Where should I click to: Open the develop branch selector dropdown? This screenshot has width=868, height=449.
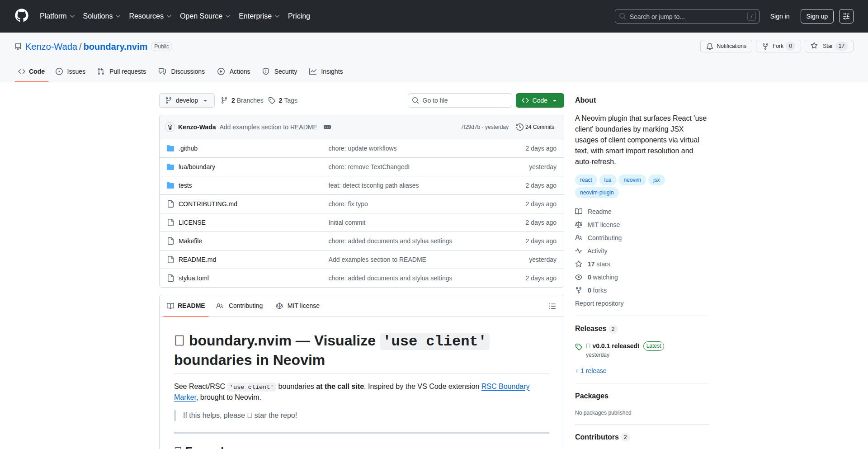coord(187,100)
